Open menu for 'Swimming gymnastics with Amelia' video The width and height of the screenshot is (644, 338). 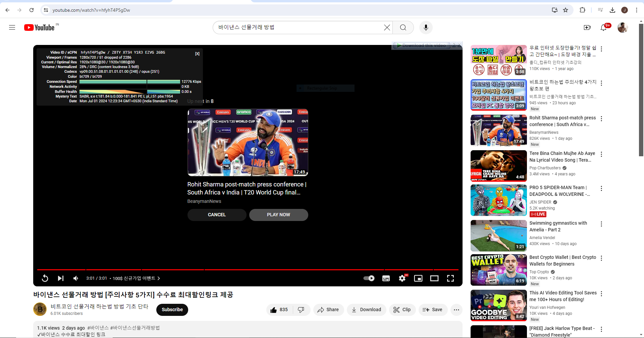pos(601,224)
